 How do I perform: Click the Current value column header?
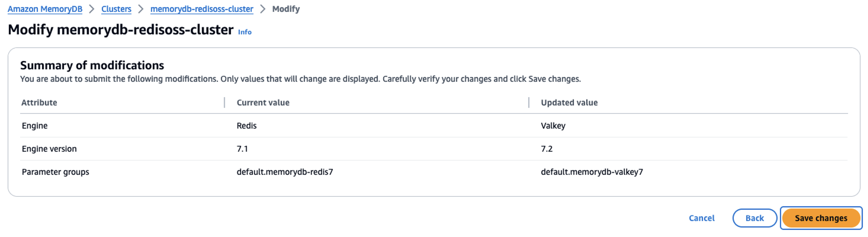point(263,102)
